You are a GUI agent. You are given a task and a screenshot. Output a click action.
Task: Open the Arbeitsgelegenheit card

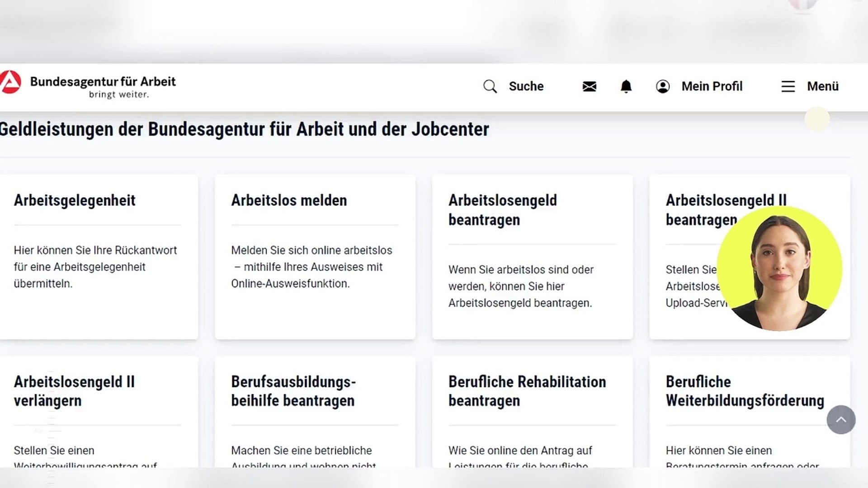click(98, 257)
